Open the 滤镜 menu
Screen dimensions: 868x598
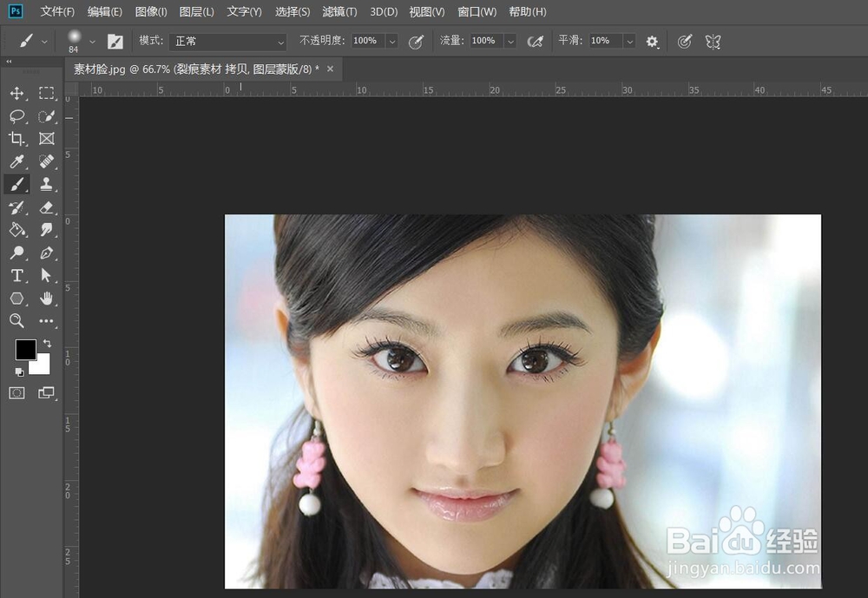(339, 12)
